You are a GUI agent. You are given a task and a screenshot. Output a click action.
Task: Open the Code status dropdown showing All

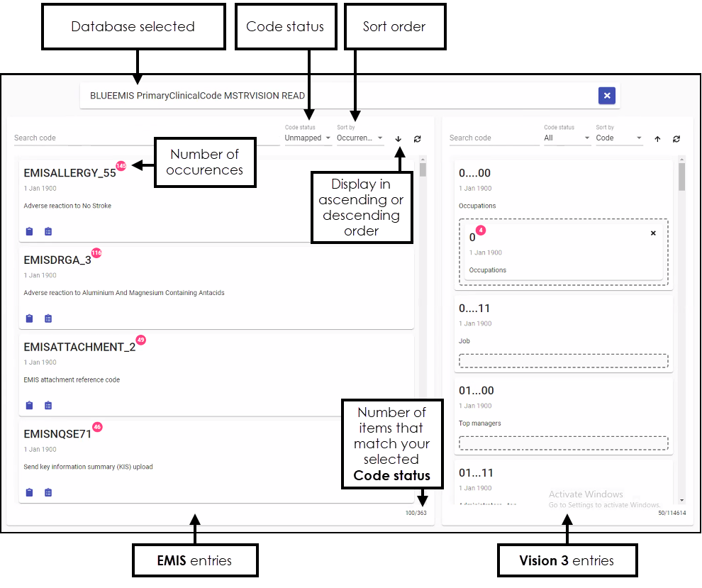(x=567, y=138)
